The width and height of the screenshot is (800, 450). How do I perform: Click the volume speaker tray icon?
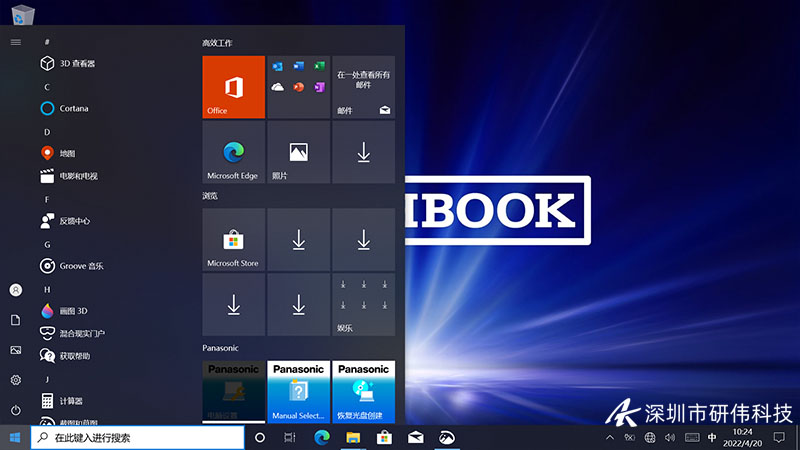coord(670,438)
